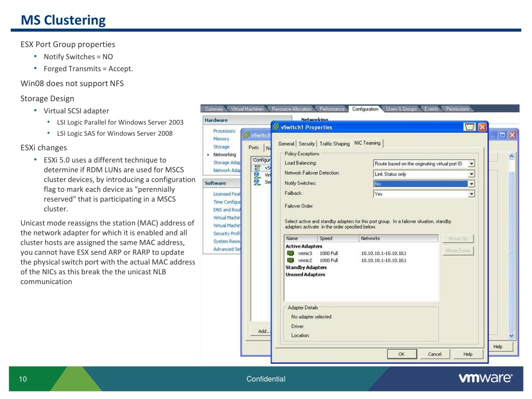Open the Permissions tab

(x=457, y=109)
